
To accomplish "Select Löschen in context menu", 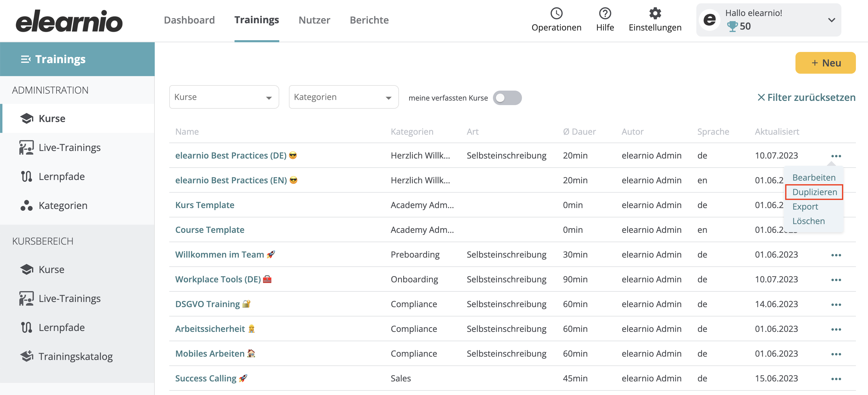I will [808, 221].
